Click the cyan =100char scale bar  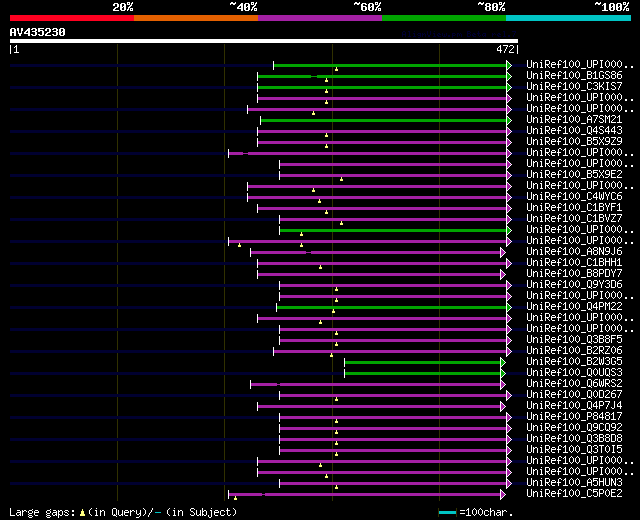click(x=447, y=512)
